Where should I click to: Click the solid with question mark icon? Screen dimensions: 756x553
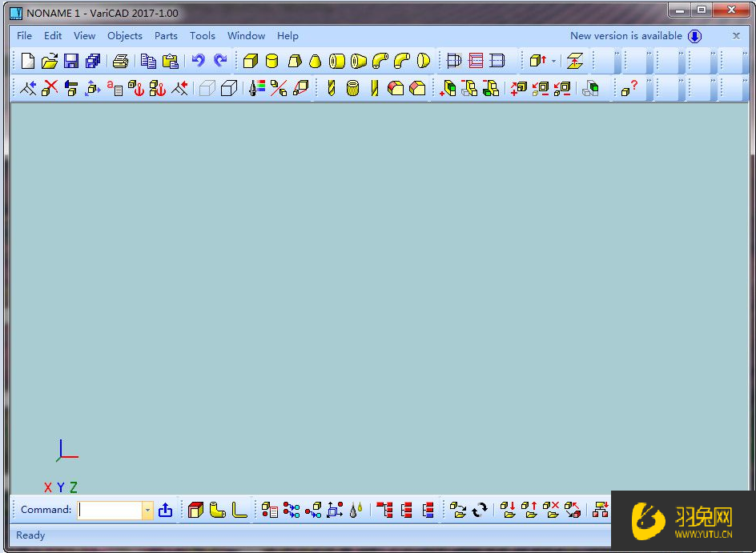pos(629,88)
